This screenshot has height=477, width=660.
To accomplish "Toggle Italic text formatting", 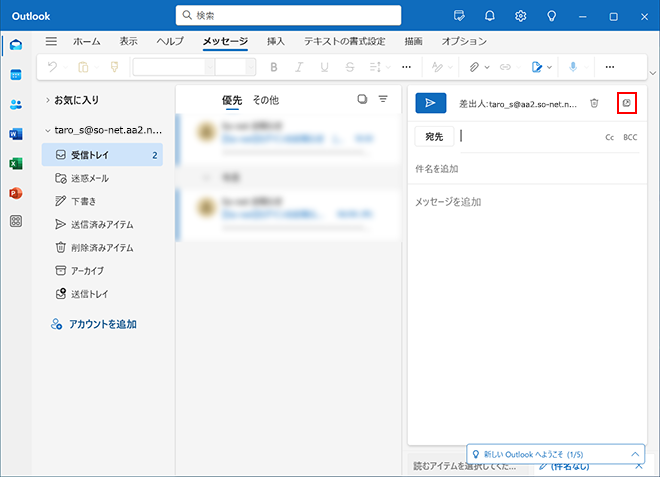I will [x=298, y=67].
